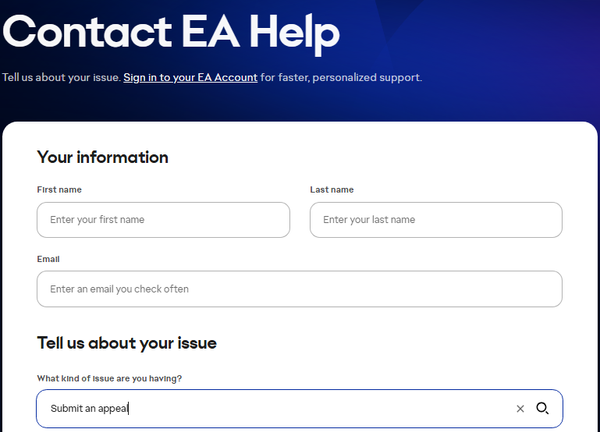This screenshot has width=600, height=432.
Task: Click the 'Tell us about your issue.' subtitle sentence
Action: point(62,78)
